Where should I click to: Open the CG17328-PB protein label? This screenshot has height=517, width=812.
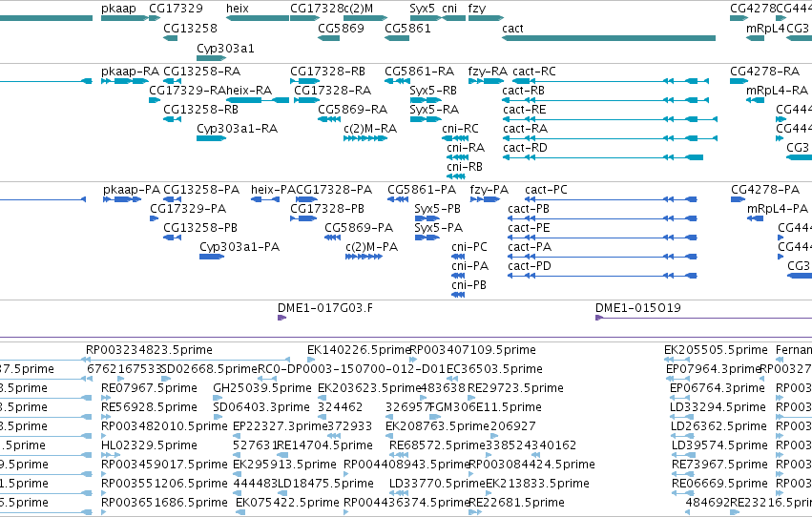pos(326,209)
